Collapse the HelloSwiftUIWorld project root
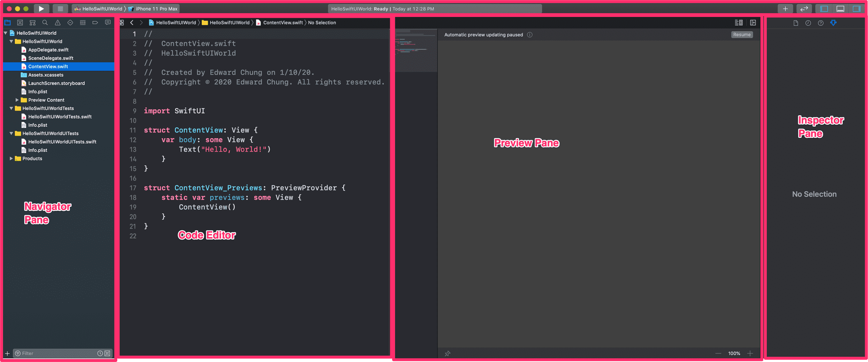This screenshot has width=868, height=362. [6, 33]
